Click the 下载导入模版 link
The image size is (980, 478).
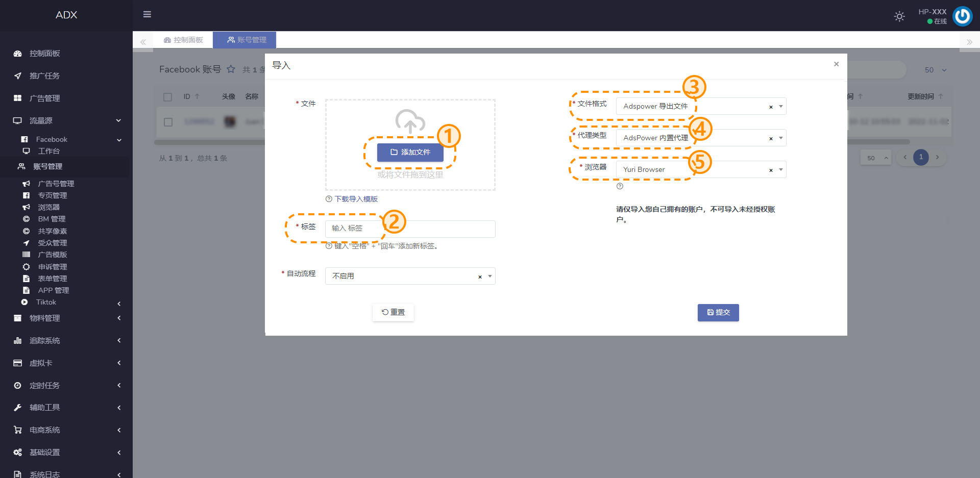(x=356, y=199)
